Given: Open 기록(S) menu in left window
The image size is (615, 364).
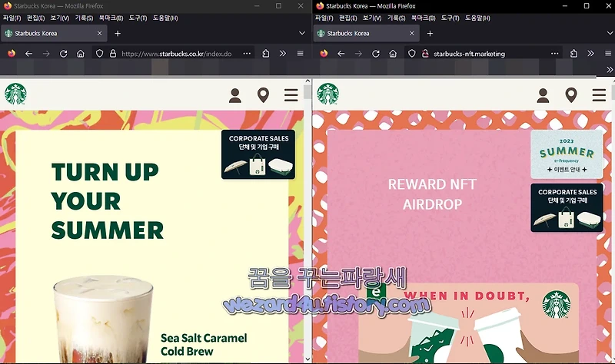Looking at the screenshot, I should 85,18.
